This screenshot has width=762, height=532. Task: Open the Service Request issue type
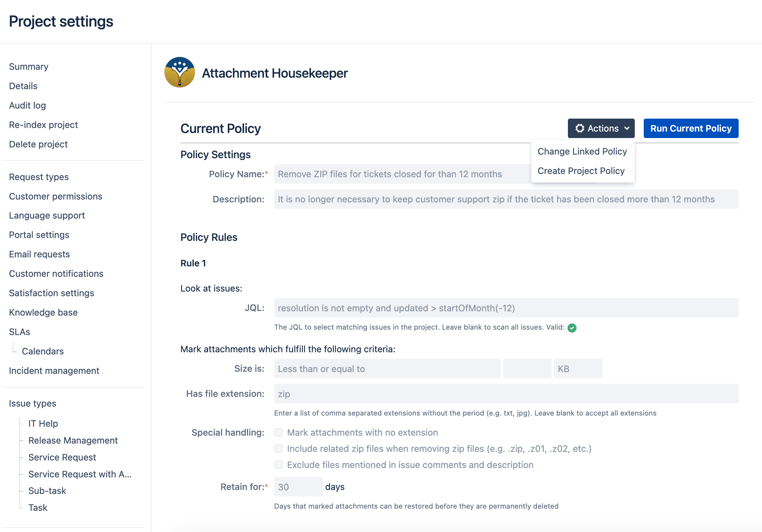(62, 457)
